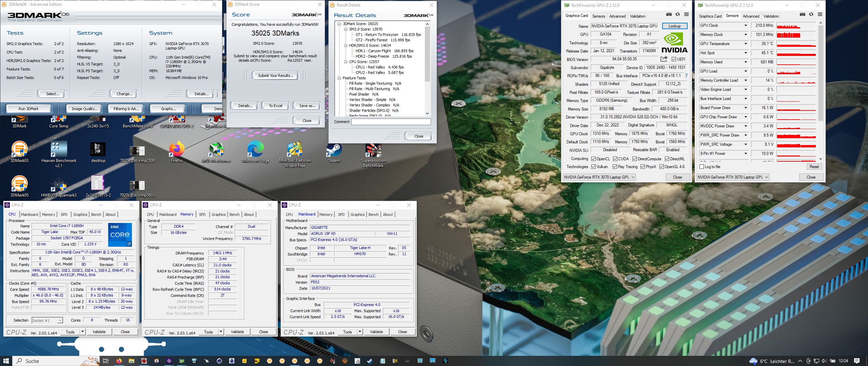Image resolution: width=868 pixels, height=366 pixels.
Task: Take GPU-Z Graphics Card screenshot camera icon
Action: coord(669,15)
